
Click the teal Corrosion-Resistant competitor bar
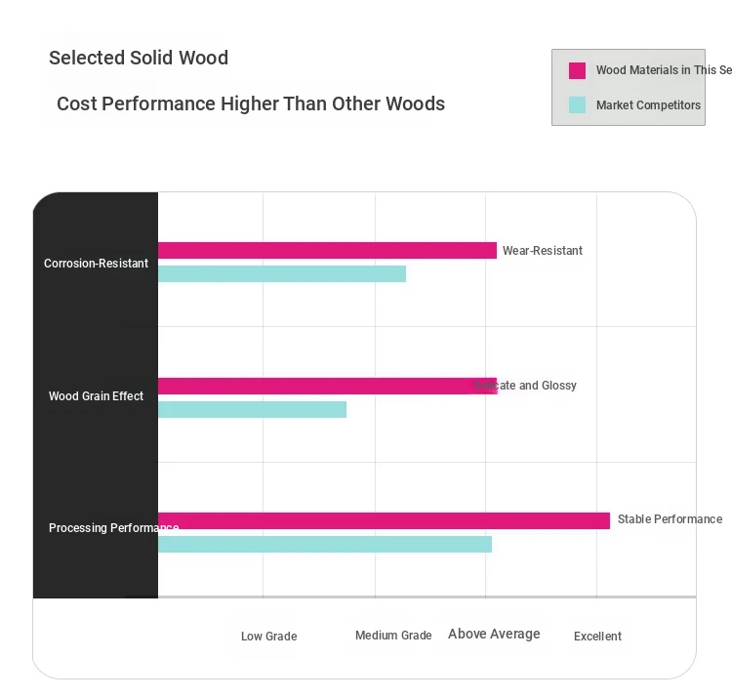[281, 274]
